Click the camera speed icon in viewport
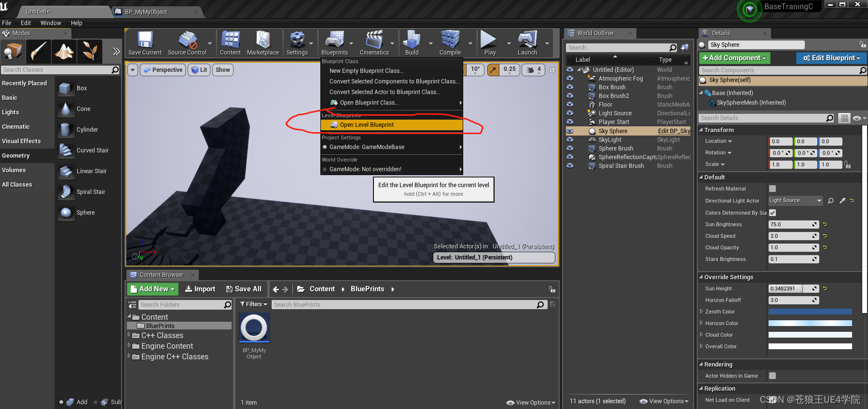868x409 pixels. [530, 70]
